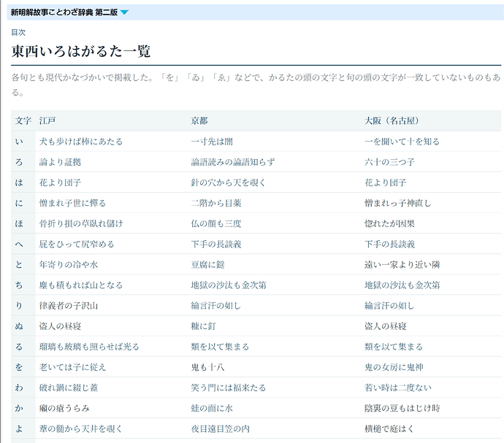Select 瑠璃も玻璃も照らせば光る entry
504x443 pixels.
tap(89, 347)
